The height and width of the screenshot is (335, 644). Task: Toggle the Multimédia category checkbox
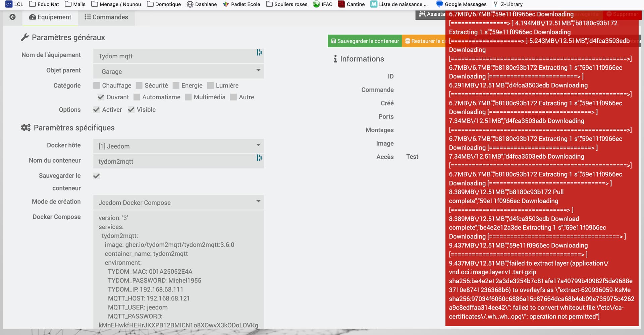click(x=188, y=97)
